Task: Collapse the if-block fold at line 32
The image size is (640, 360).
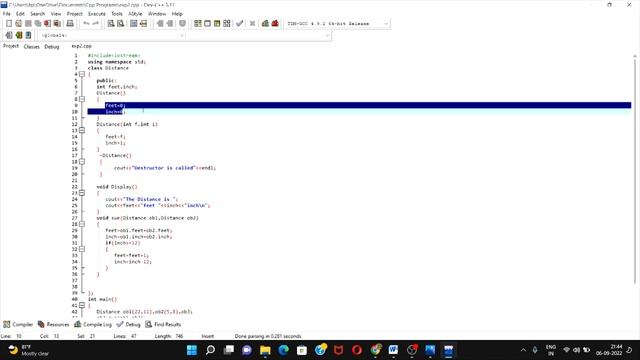Action: pyautogui.click(x=82, y=249)
